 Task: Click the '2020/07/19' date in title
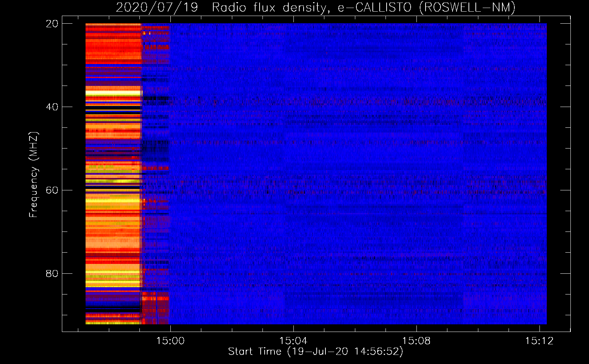tap(157, 7)
